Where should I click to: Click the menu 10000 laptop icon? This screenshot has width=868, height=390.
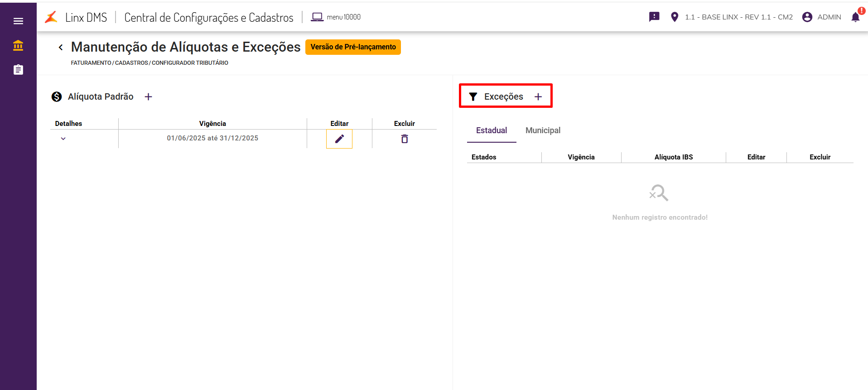point(317,17)
